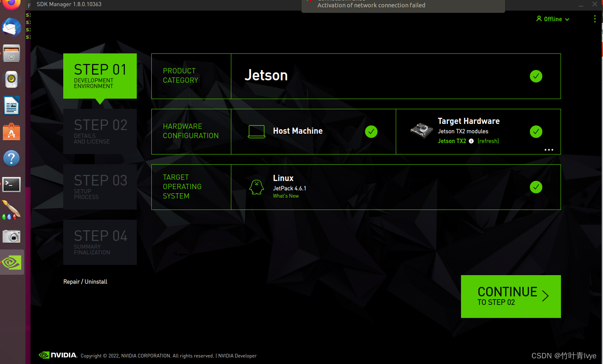603x364 pixels.
Task: Click the Target Hardware checkmark
Action: coord(536,131)
